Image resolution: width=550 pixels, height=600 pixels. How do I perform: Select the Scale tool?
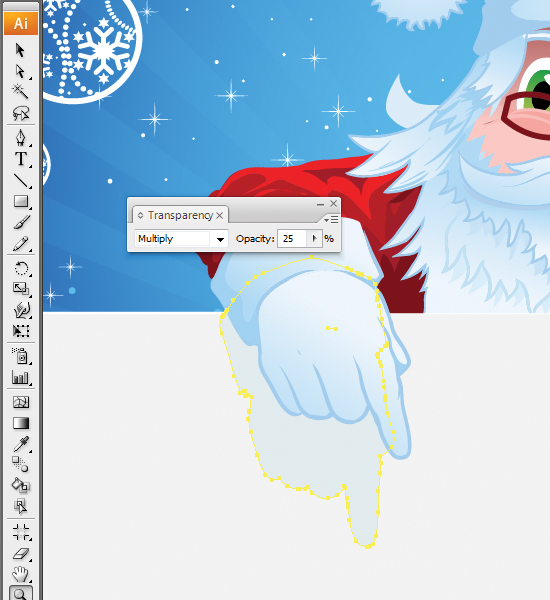(20, 289)
